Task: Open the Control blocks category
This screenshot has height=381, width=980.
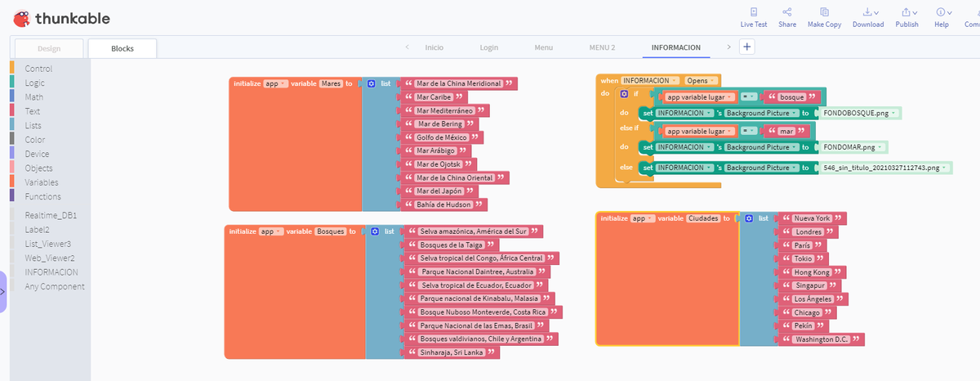Action: [x=38, y=69]
